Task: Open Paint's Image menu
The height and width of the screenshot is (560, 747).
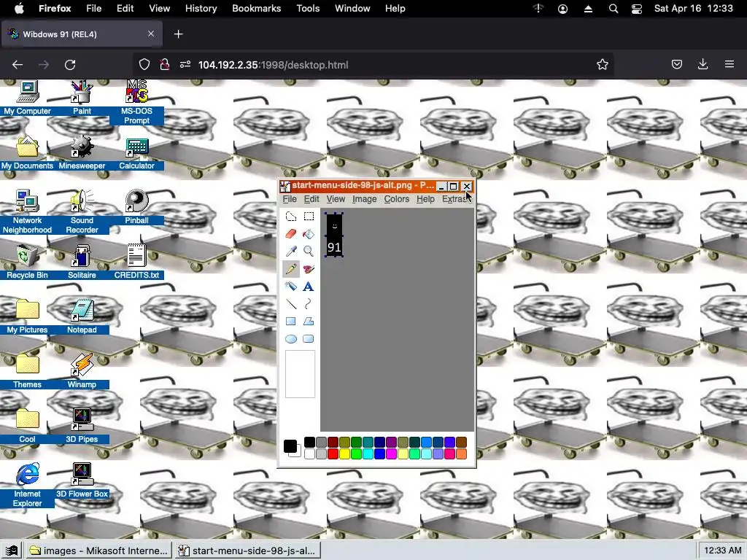Action: pos(365,199)
